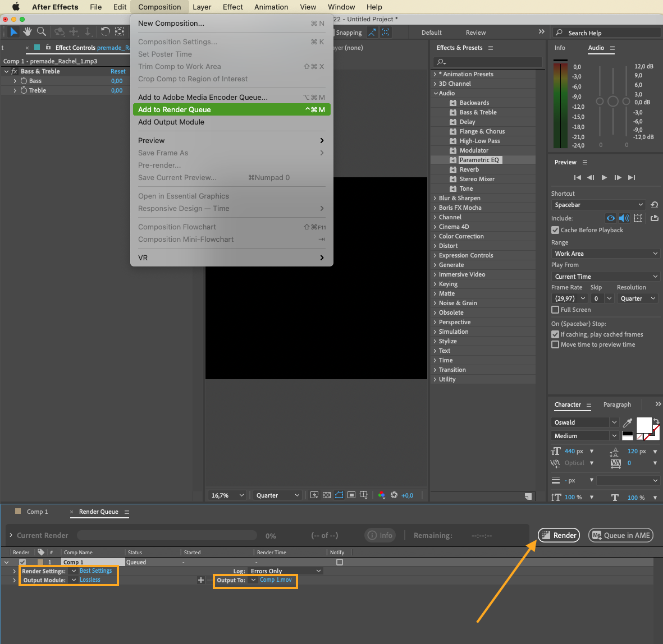Image resolution: width=663 pixels, height=644 pixels.
Task: Switch to the Comp 1 timeline tab
Action: click(x=37, y=512)
